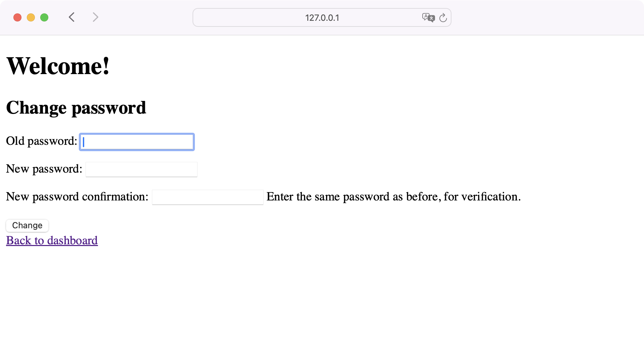Click the red close window control
Screen dimensions: 644x362
coord(17,17)
